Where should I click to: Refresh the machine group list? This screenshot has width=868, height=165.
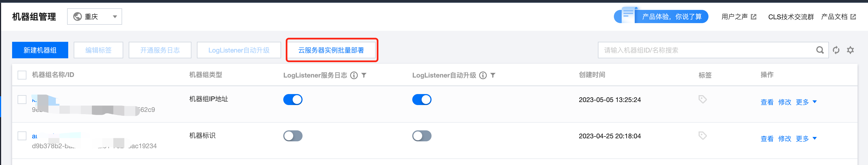[836, 50]
